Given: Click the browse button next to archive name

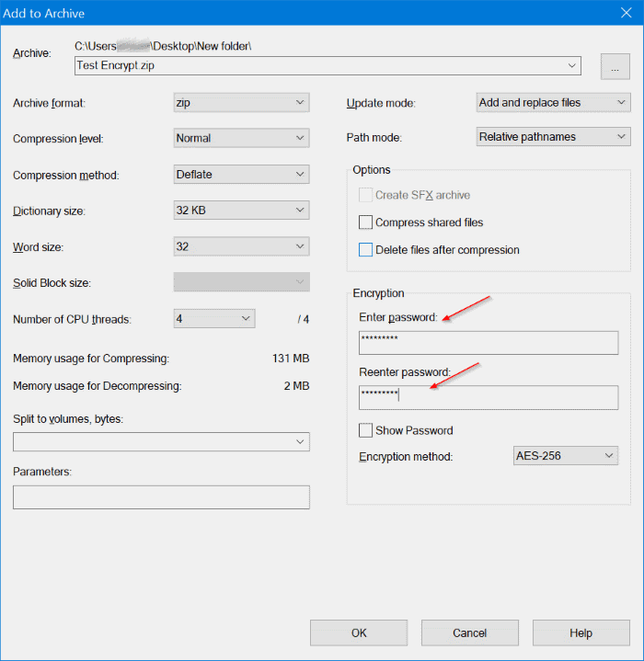Looking at the screenshot, I should [x=615, y=66].
